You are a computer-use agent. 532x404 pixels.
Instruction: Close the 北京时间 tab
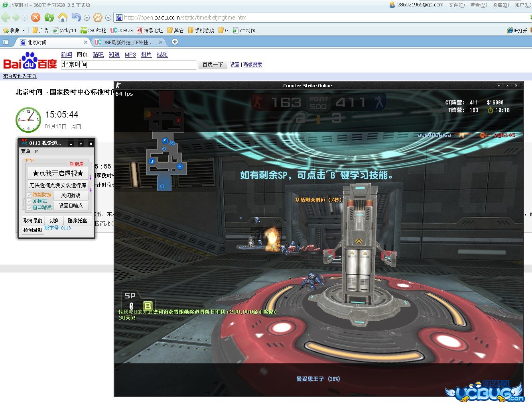click(x=86, y=42)
